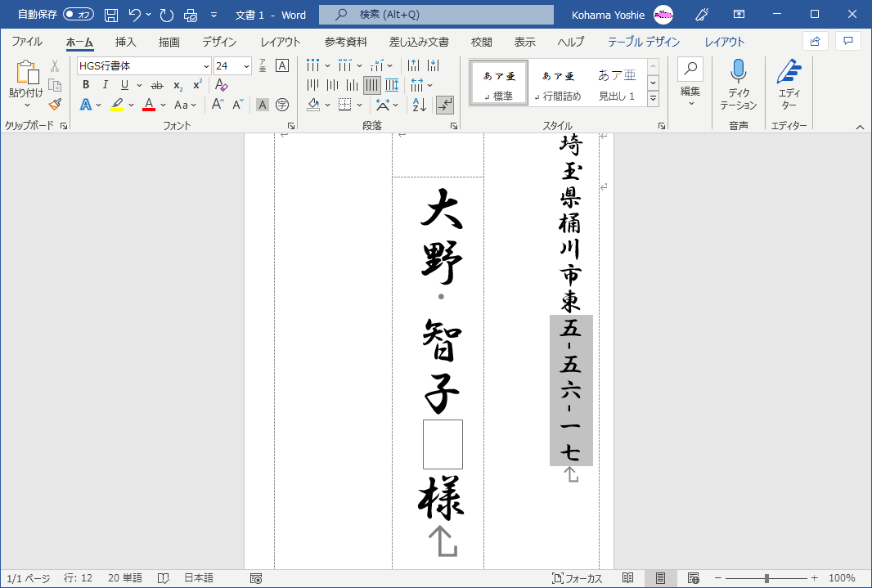
Task: Open the Paragraph dialog launcher
Action: click(x=454, y=126)
